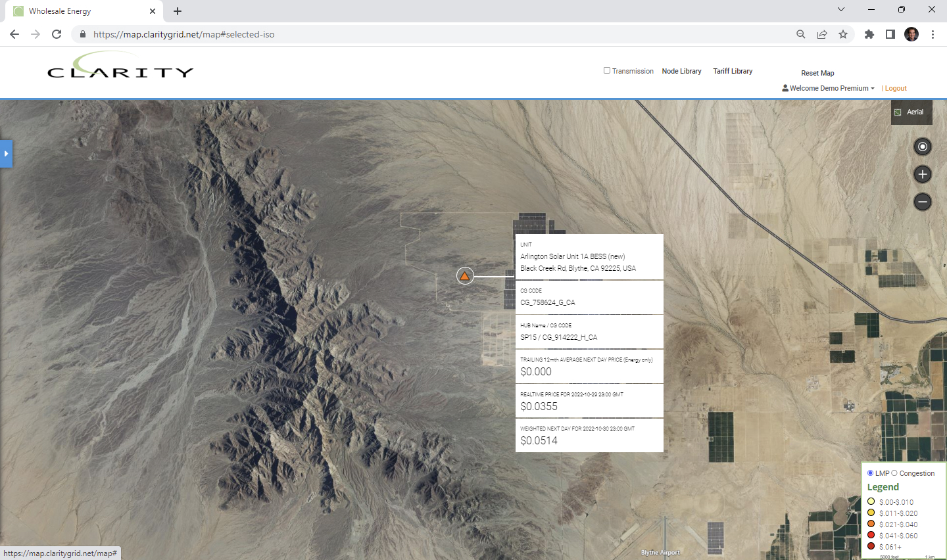The height and width of the screenshot is (560, 947).
Task: Select the Congestion radio button
Action: [x=894, y=473]
